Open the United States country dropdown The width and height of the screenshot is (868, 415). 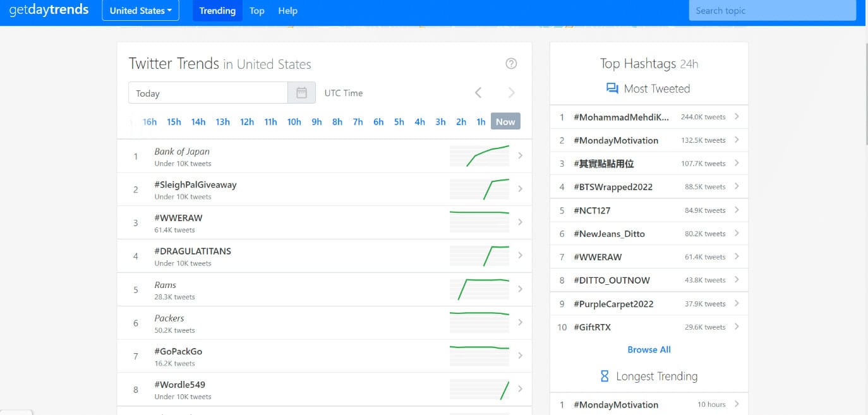tap(140, 11)
